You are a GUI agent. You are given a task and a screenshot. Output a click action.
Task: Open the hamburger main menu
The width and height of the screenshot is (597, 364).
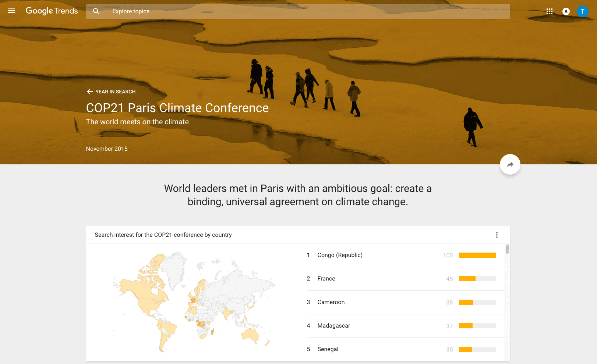pyautogui.click(x=11, y=11)
